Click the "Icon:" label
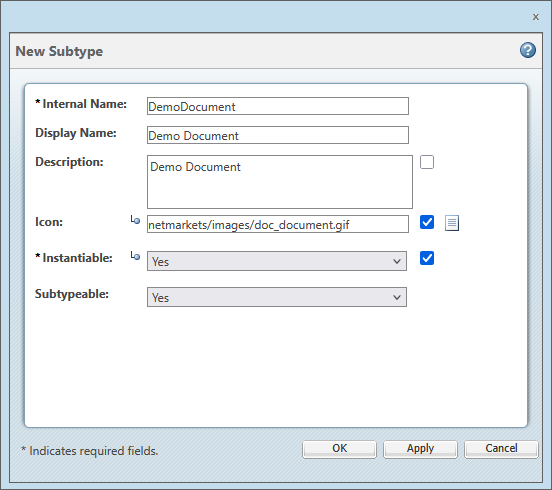Screen dimensions: 552x490 click(x=49, y=222)
